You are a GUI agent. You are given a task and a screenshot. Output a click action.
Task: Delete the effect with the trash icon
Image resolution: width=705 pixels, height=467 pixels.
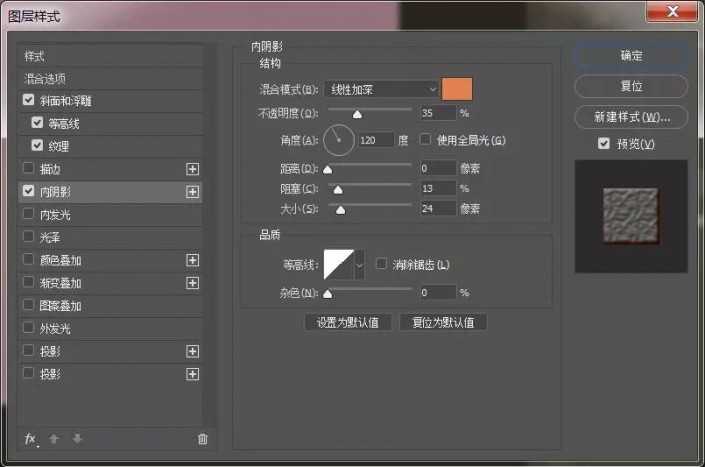click(x=202, y=438)
